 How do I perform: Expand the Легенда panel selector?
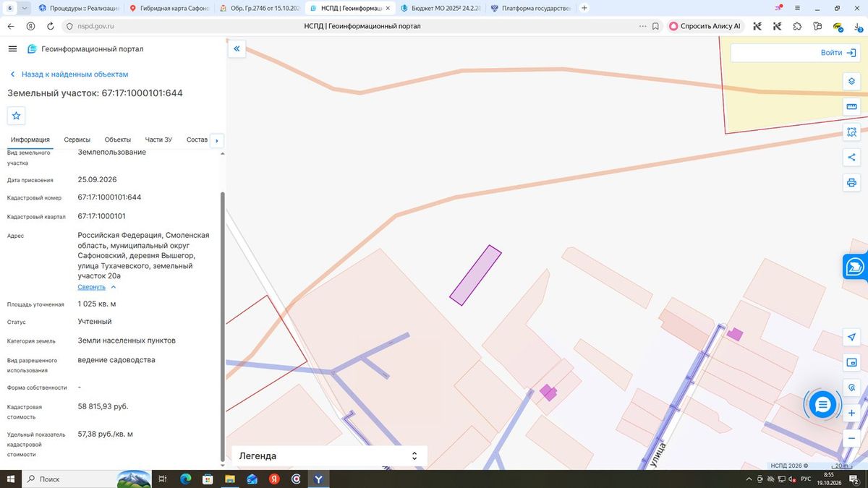point(414,456)
